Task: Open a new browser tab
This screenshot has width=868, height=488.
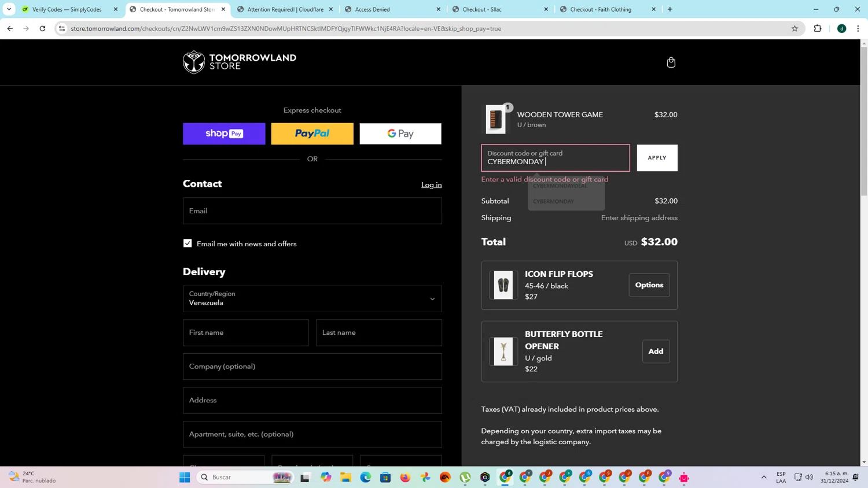Action: tap(670, 9)
